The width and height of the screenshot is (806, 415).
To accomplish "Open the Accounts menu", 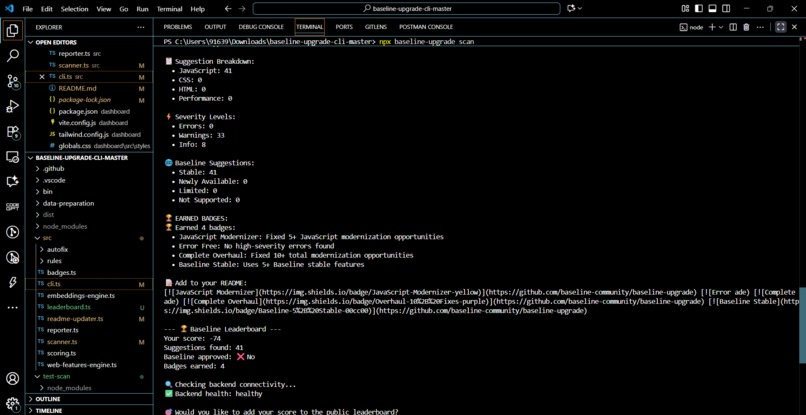I will click(12, 378).
